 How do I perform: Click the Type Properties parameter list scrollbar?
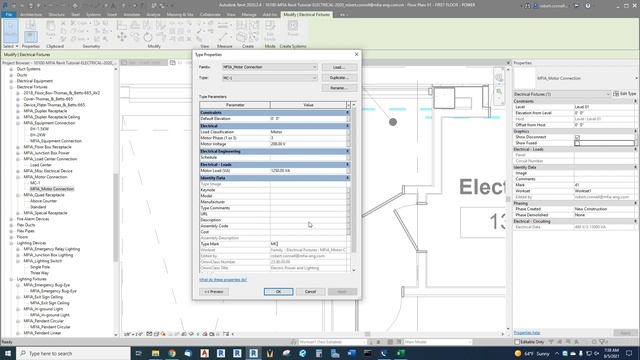(353, 180)
